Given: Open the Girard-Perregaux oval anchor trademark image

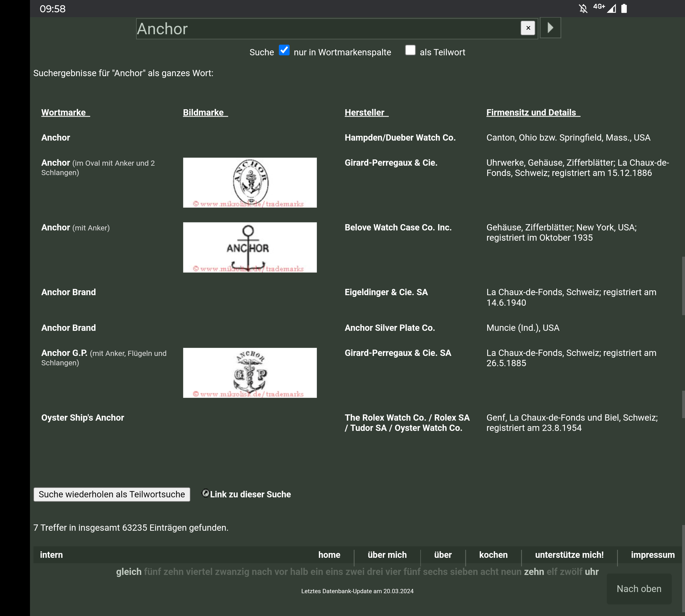Looking at the screenshot, I should tap(250, 183).
